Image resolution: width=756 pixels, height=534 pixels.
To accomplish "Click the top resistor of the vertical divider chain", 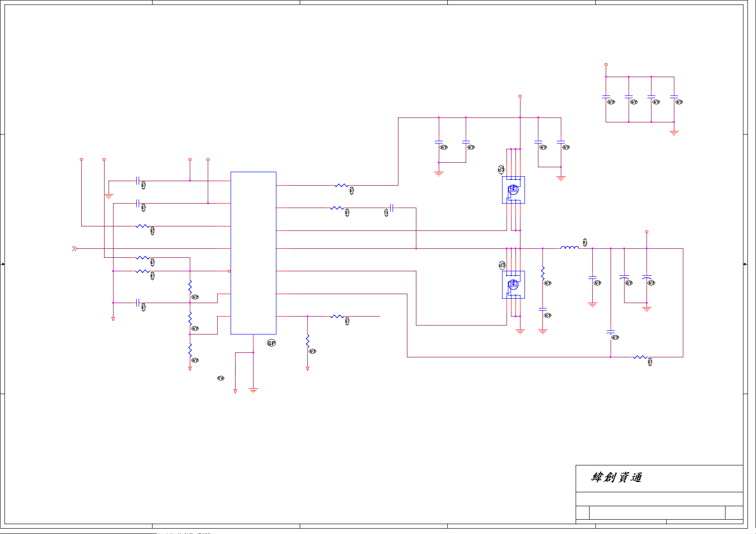I will (190, 287).
